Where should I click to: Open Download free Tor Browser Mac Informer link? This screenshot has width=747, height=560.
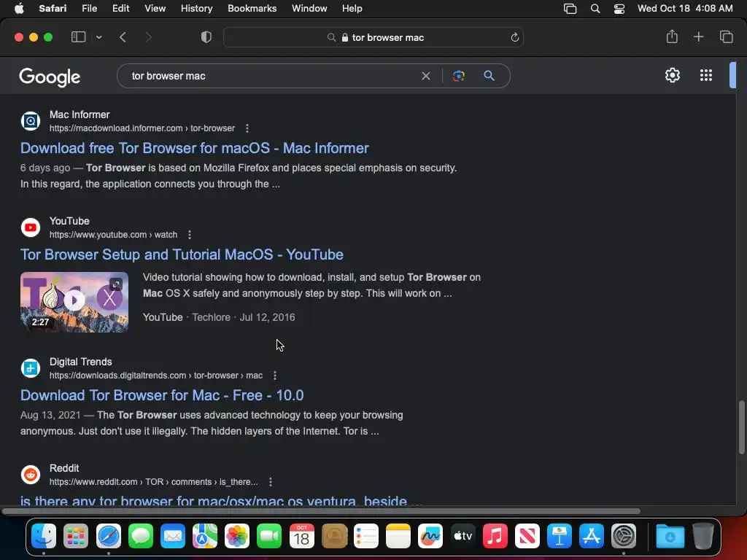click(194, 148)
